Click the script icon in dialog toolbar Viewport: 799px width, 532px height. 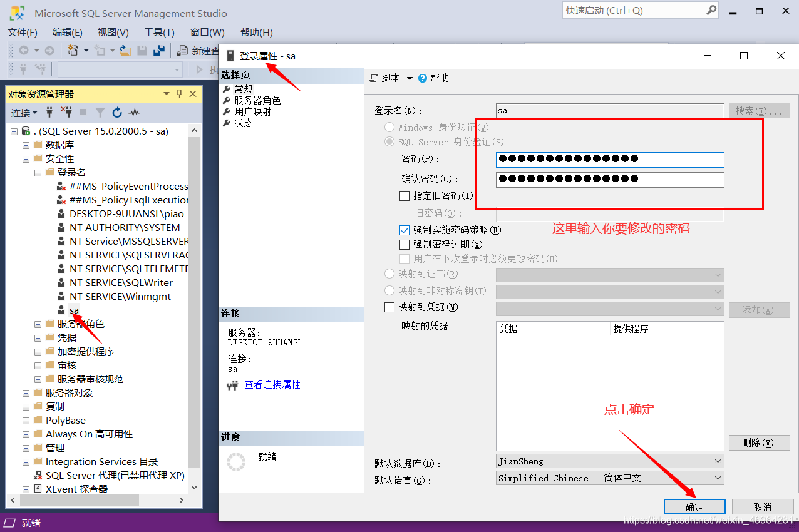pyautogui.click(x=374, y=78)
